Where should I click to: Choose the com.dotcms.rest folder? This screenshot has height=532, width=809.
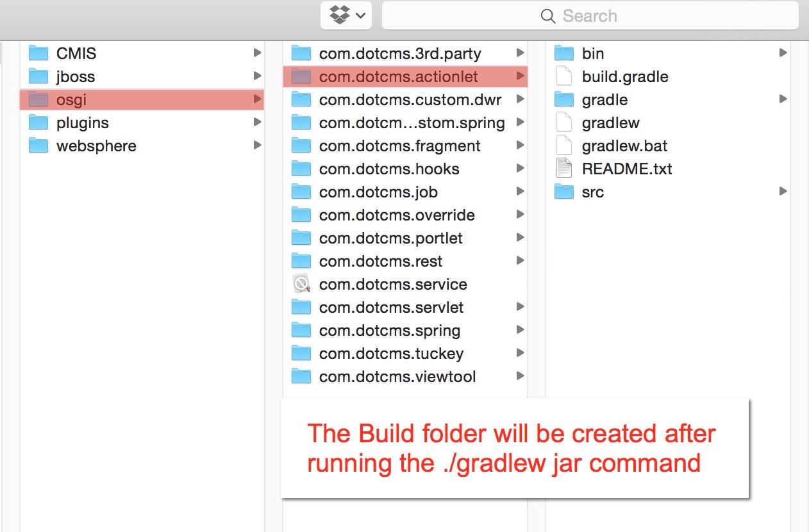[x=381, y=262]
